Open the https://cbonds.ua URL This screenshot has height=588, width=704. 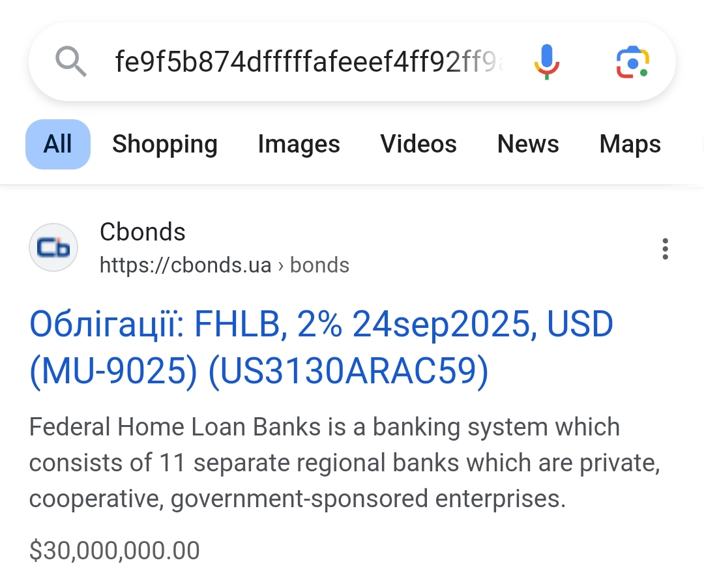coord(185,265)
